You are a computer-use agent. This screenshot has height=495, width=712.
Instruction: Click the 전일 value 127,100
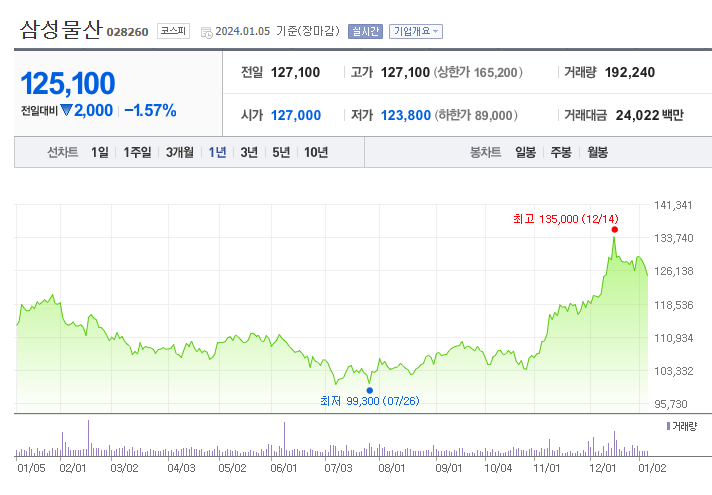295,73
